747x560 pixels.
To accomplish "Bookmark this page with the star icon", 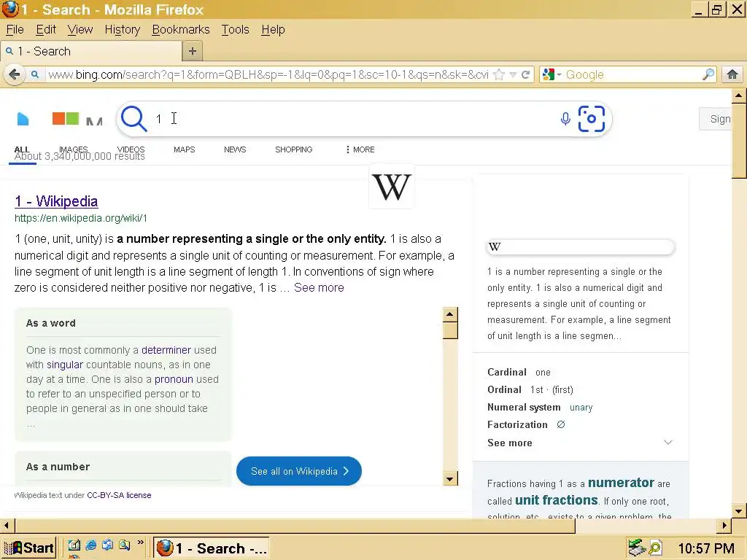I will pyautogui.click(x=499, y=75).
